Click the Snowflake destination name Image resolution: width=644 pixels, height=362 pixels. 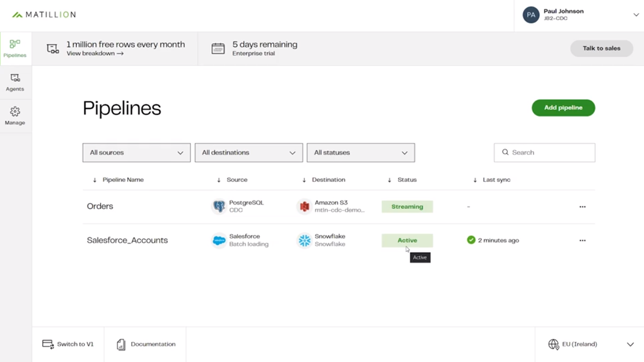click(x=330, y=236)
